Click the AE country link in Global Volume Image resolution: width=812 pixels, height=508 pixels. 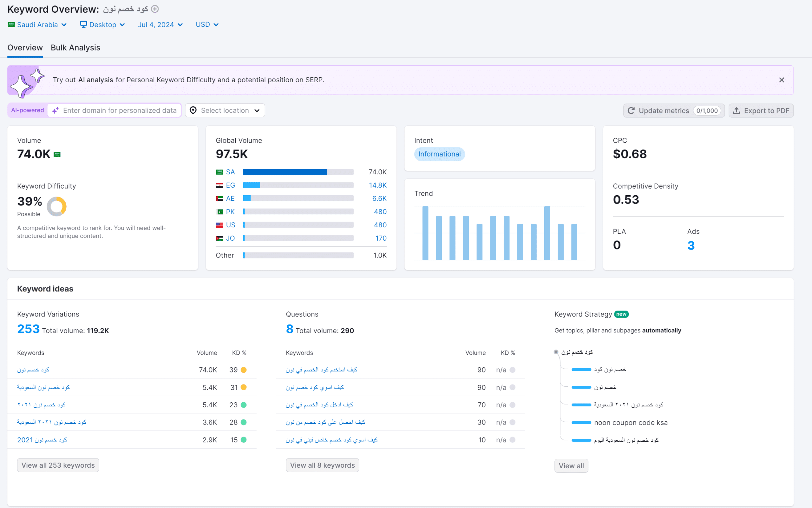pyautogui.click(x=230, y=198)
